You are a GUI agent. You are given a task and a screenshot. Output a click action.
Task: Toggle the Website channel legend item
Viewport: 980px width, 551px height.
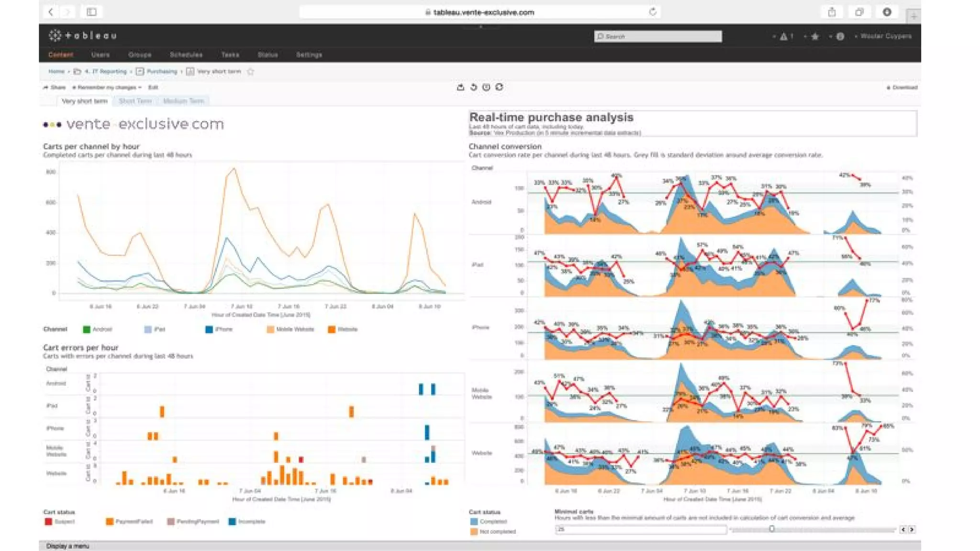(343, 329)
